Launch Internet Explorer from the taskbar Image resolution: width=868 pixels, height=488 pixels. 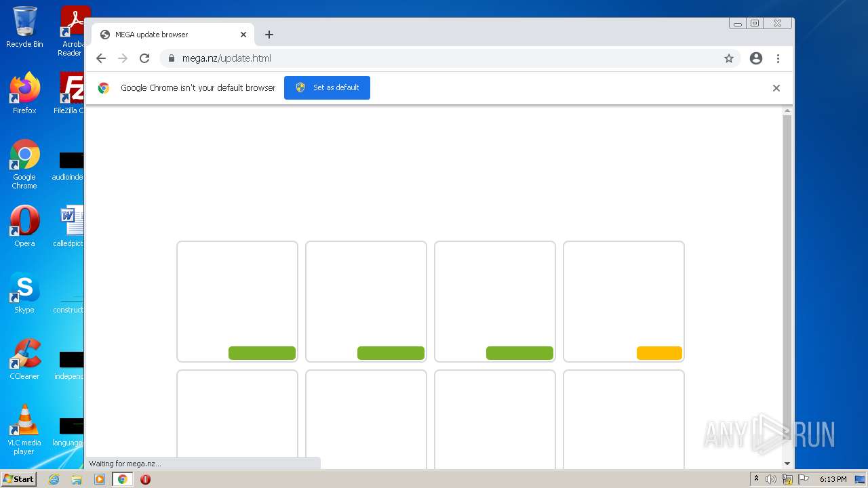tap(54, 479)
